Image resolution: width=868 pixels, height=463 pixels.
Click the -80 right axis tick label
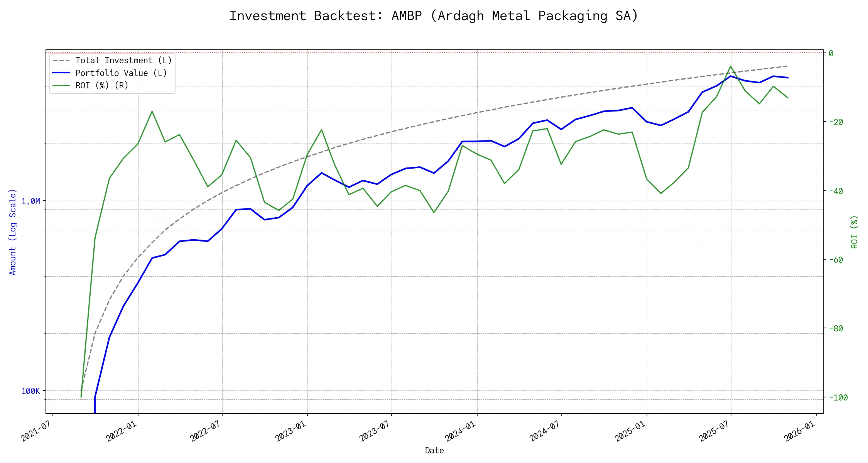click(836, 329)
